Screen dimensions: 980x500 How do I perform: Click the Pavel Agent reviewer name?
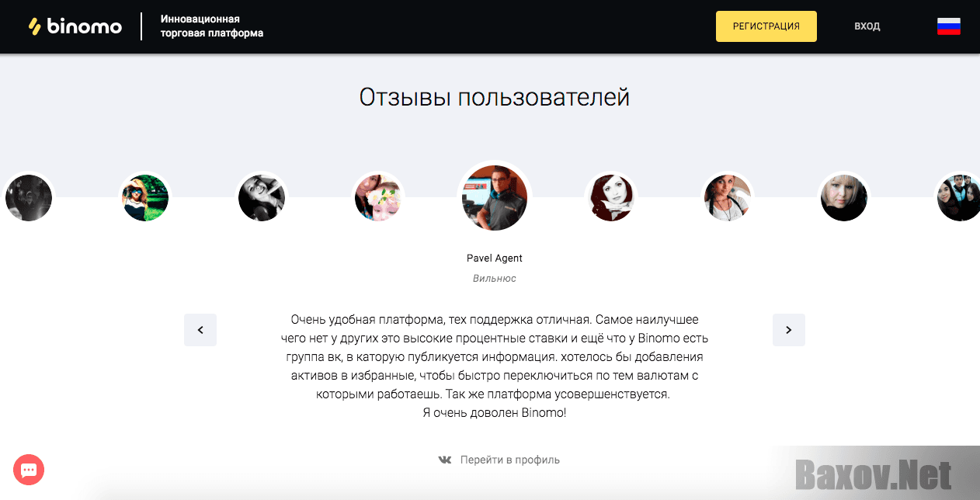495,258
